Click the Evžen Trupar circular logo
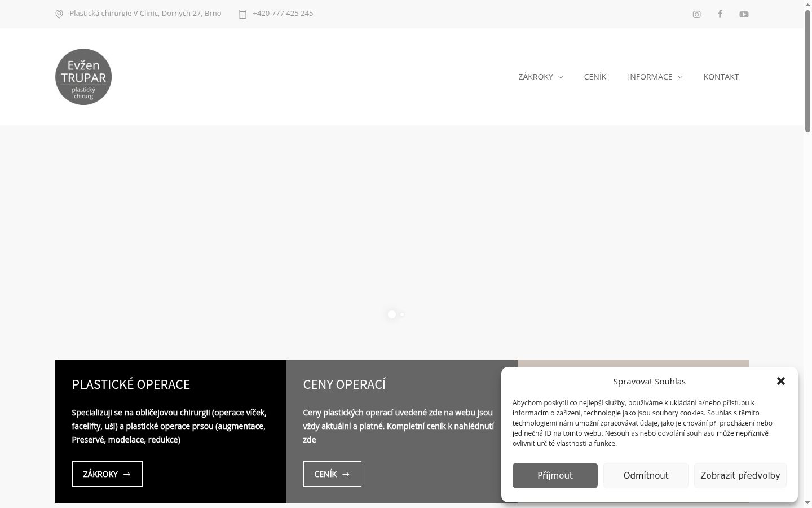The width and height of the screenshot is (812, 508). click(x=83, y=77)
